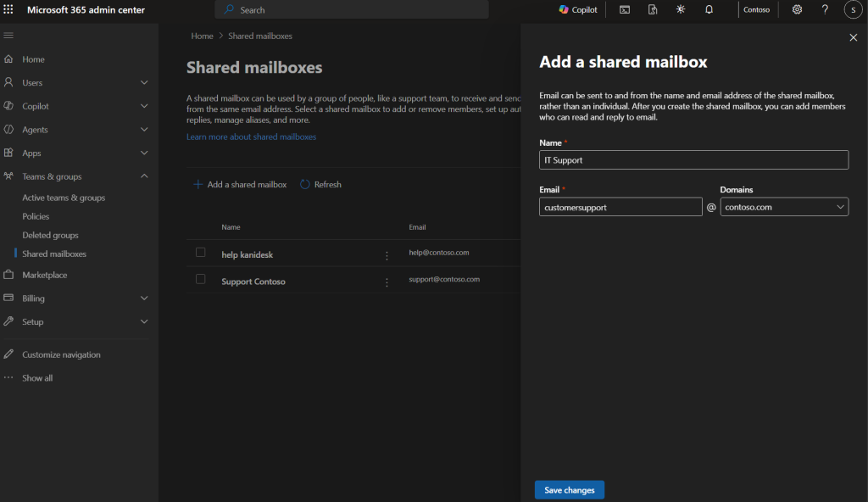Open the Domains dropdown contoso.com
This screenshot has height=502, width=868.
pyautogui.click(x=784, y=207)
